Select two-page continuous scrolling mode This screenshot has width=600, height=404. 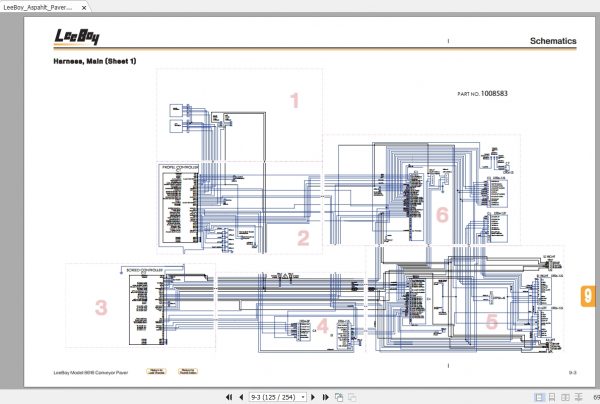coord(579,397)
